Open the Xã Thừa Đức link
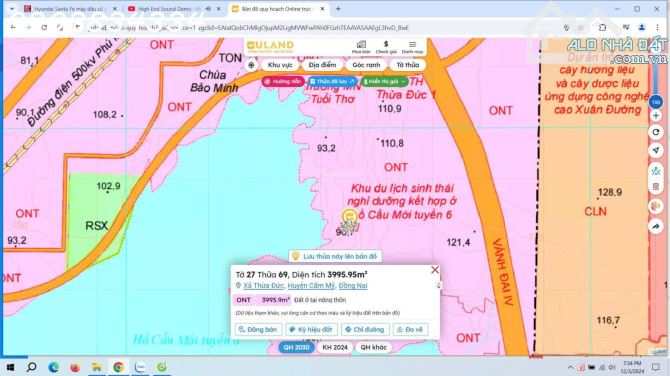 coord(264,285)
